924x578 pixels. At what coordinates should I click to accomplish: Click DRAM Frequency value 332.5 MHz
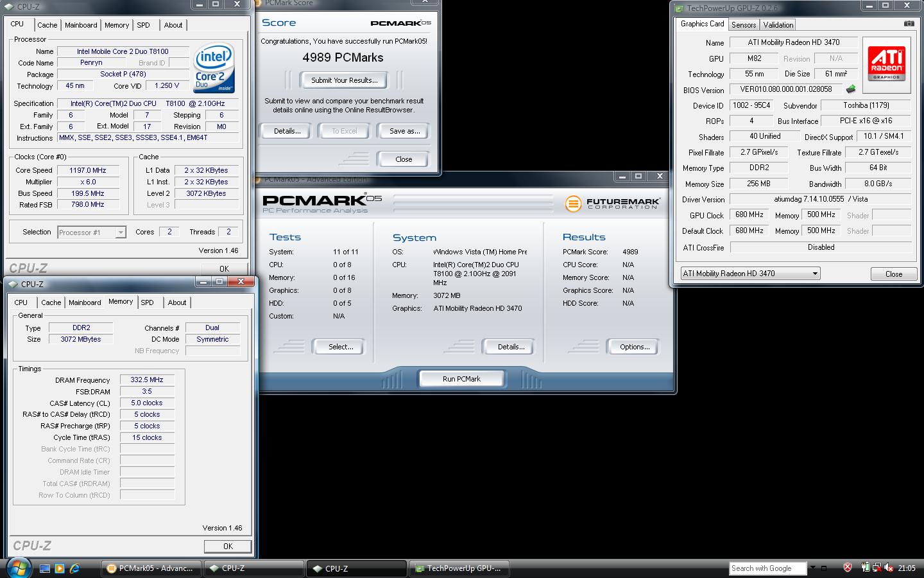(147, 380)
